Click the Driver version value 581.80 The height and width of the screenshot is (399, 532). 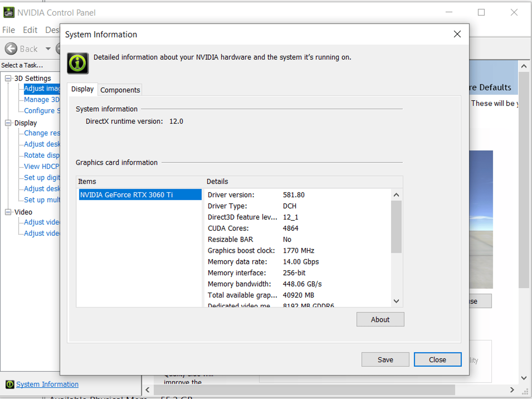[294, 195]
